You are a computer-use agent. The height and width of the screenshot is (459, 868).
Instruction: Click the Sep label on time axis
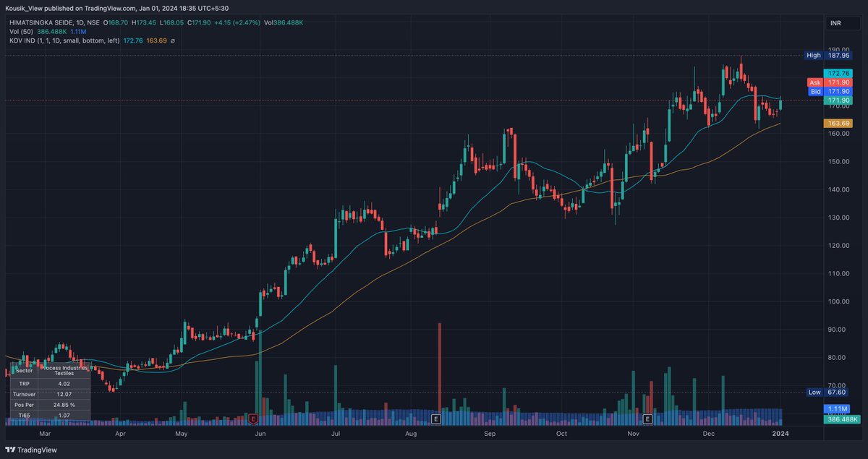(490, 434)
